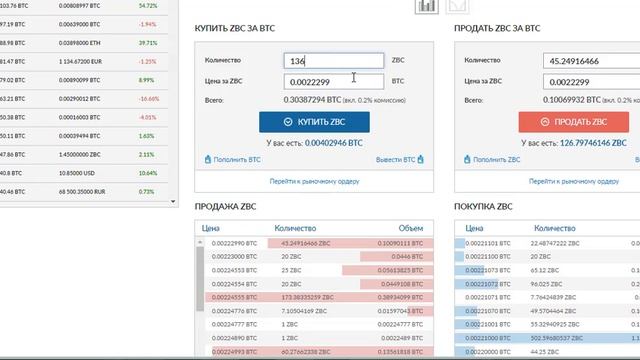Screen dimensions: 640x360
Task: Select the bar chart view icon
Action: click(x=427, y=6)
